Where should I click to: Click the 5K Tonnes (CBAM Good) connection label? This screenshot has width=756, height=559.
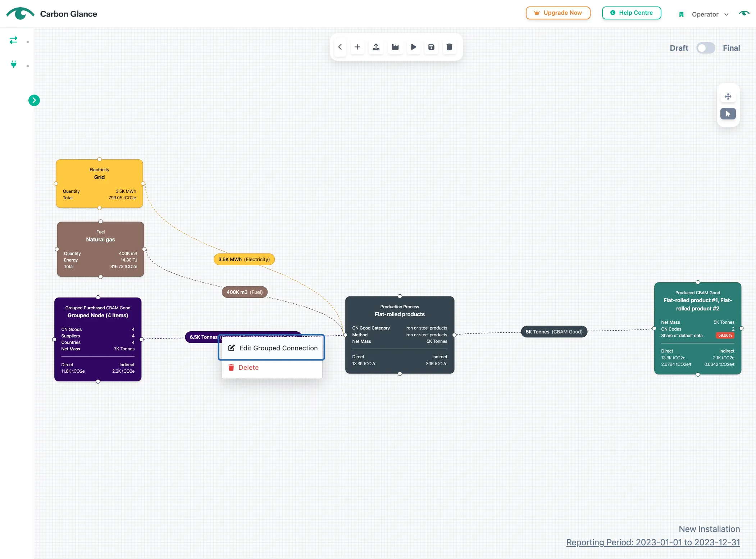click(x=554, y=332)
